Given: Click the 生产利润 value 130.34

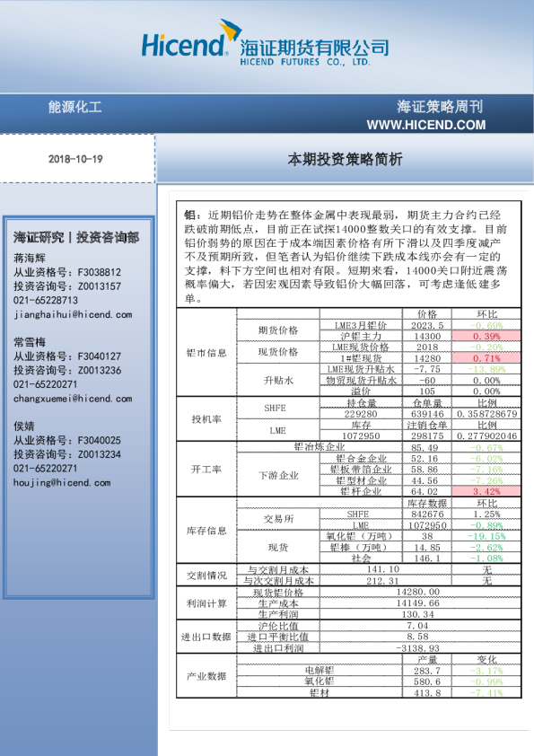Looking at the screenshot, I should pos(418,614).
